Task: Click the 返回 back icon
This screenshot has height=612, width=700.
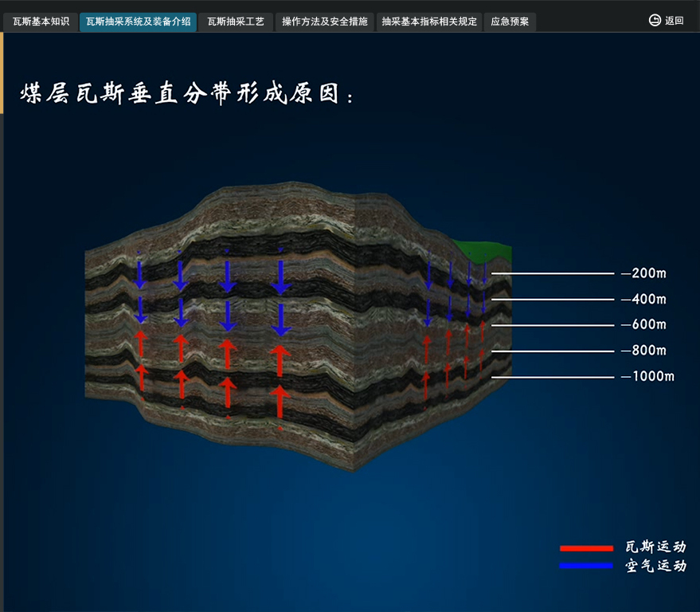Action: (x=655, y=21)
